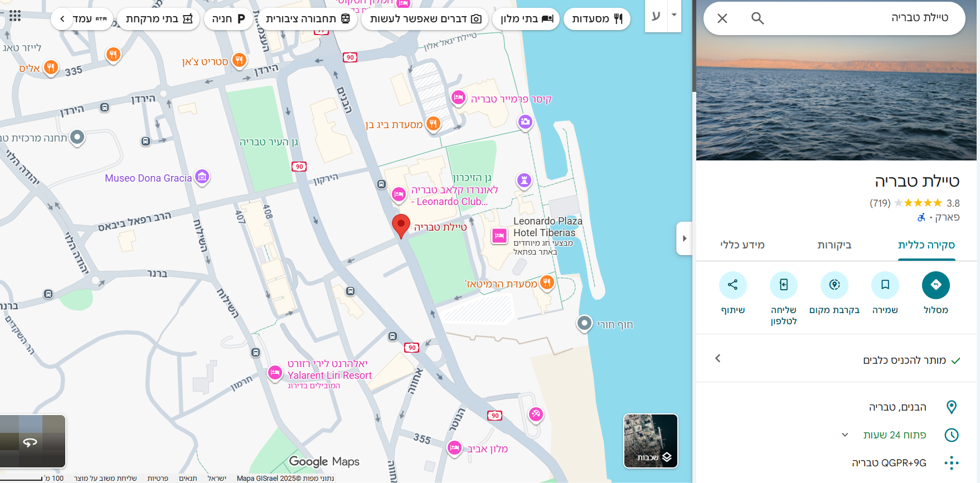Screen dimensions: 980x483
Task: Save the place with the שמירה bookmark icon
Action: tap(885, 285)
